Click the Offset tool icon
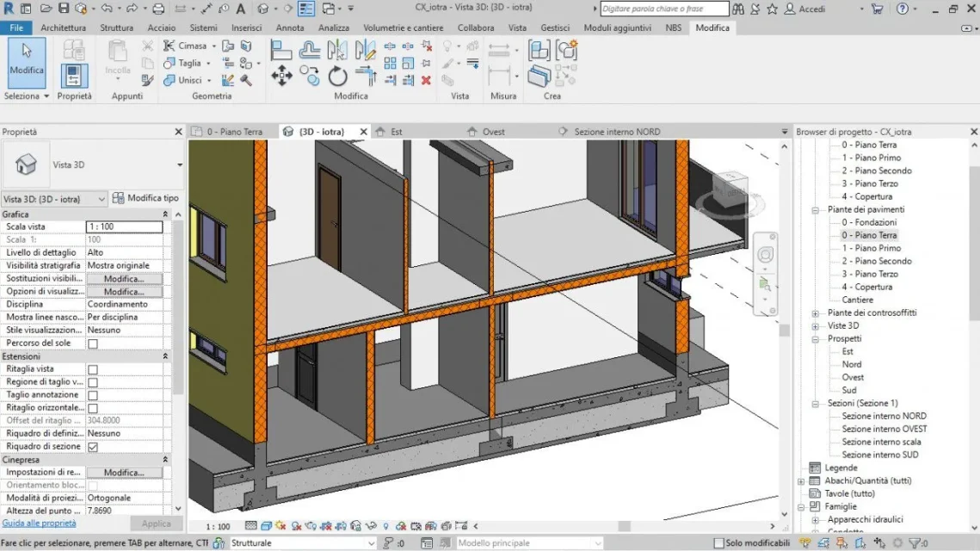980x551 pixels. pos(310,50)
